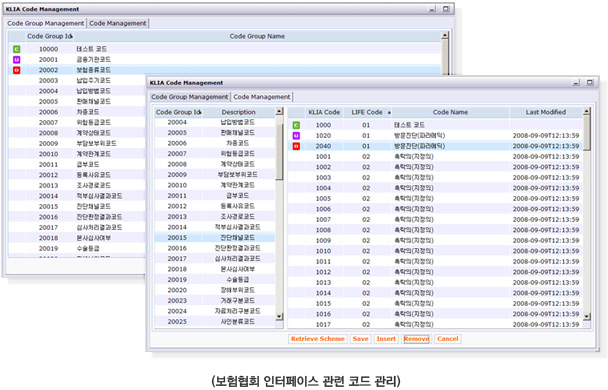This screenshot has width=608, height=390.
Task: Select group 20023 in front window list
Action: pos(215,301)
